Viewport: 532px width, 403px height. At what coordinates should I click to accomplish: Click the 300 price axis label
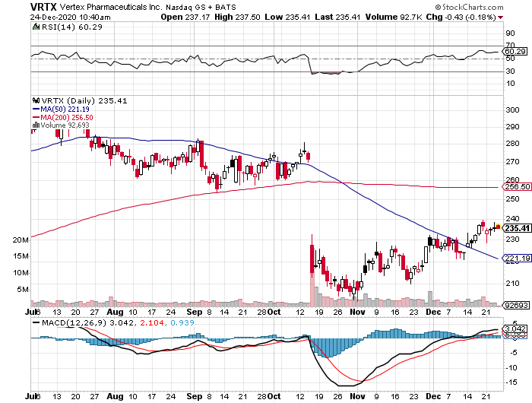(x=512, y=110)
